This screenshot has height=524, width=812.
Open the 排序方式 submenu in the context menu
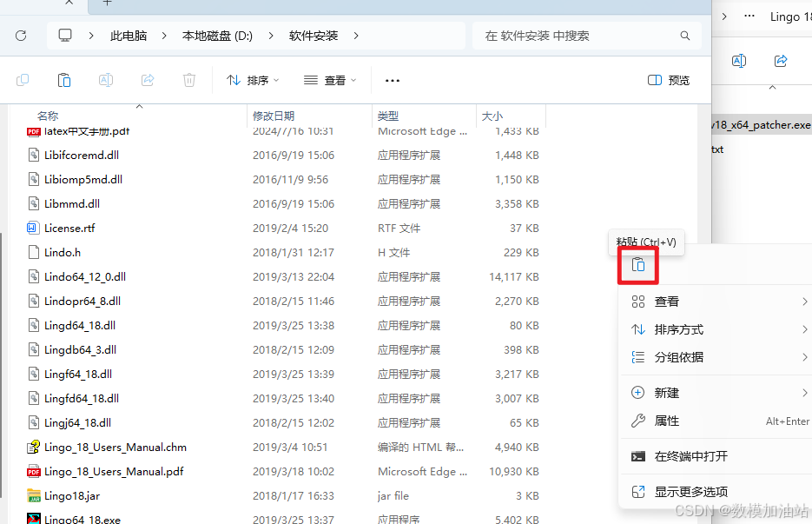(716, 329)
